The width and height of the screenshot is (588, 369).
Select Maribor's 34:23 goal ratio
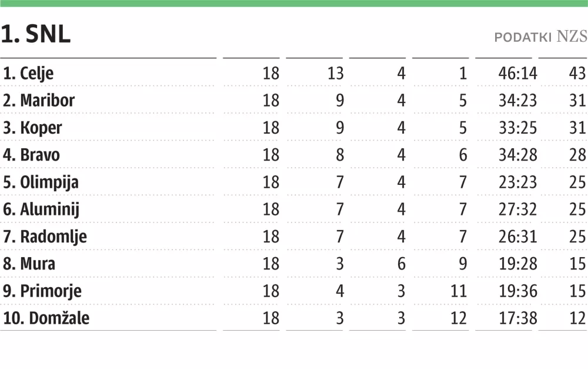tap(517, 101)
